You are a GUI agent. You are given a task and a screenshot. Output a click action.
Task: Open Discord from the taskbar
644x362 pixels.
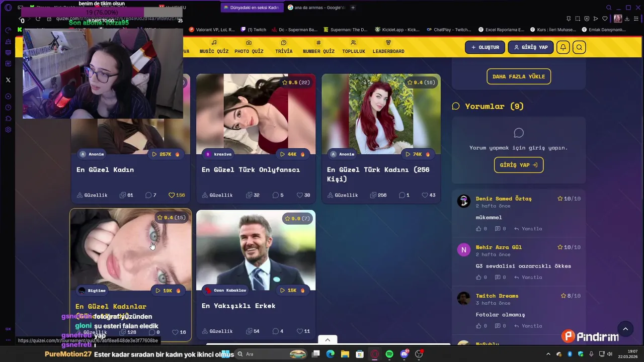404,354
